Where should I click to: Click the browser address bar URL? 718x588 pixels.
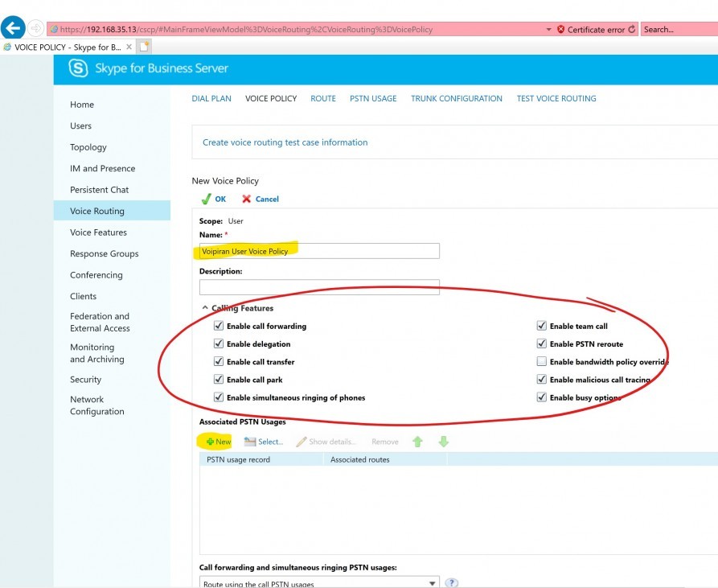pyautogui.click(x=246, y=29)
